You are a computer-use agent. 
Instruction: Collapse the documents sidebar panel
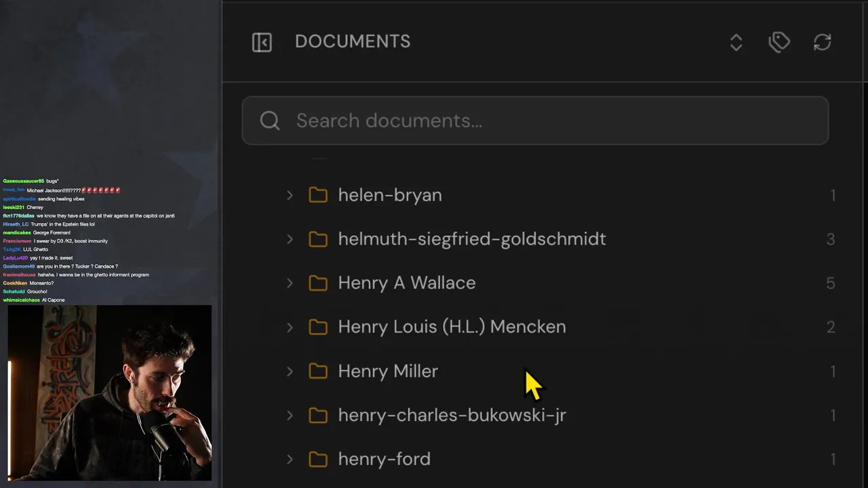(x=262, y=42)
